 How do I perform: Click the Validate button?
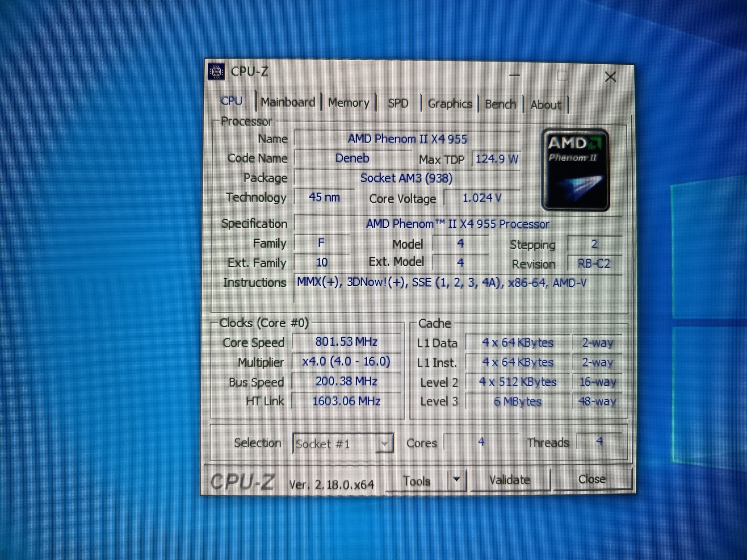tap(509, 480)
